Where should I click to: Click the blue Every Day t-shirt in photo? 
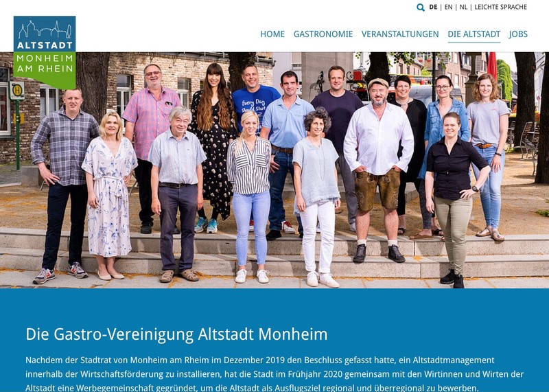(254, 104)
